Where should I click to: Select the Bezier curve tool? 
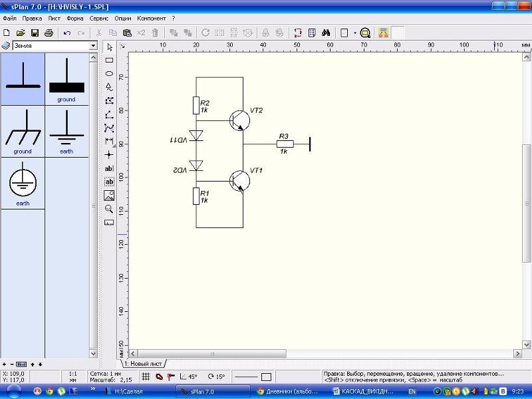(x=109, y=128)
